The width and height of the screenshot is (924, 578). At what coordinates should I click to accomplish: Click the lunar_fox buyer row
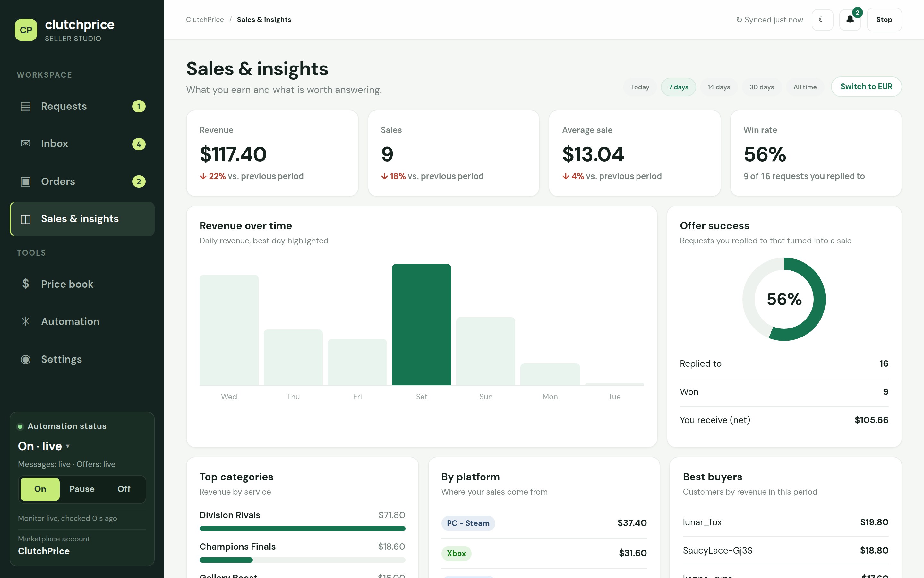785,522
